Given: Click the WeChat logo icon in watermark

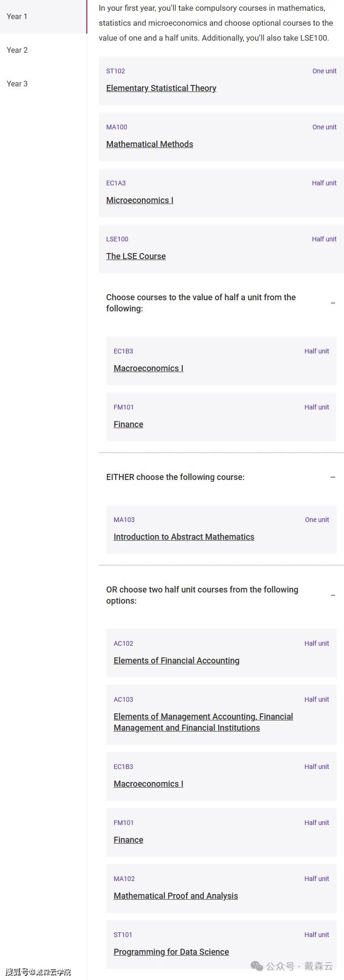Looking at the screenshot, I should [x=257, y=966].
